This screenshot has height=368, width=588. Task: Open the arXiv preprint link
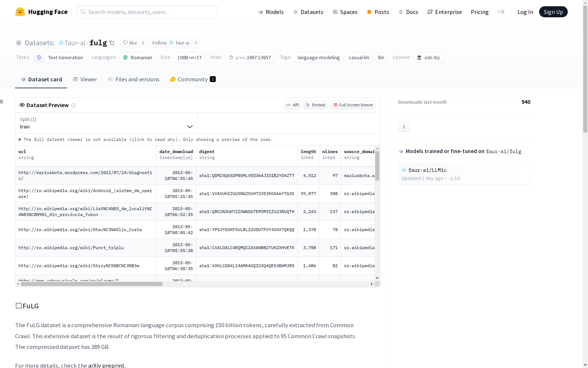pyautogui.click(x=106, y=365)
